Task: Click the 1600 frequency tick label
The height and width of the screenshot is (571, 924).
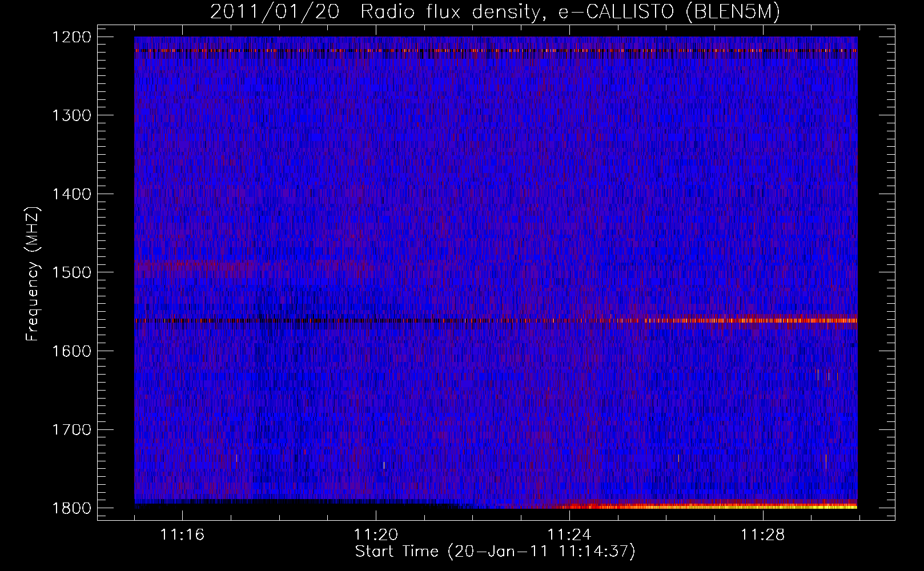Action: [x=71, y=351]
